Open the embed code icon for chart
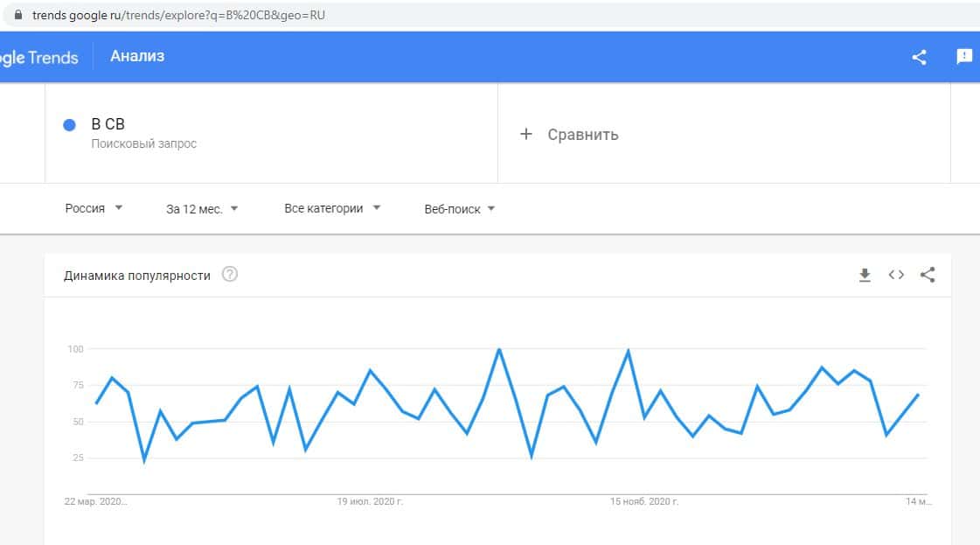 coord(896,275)
